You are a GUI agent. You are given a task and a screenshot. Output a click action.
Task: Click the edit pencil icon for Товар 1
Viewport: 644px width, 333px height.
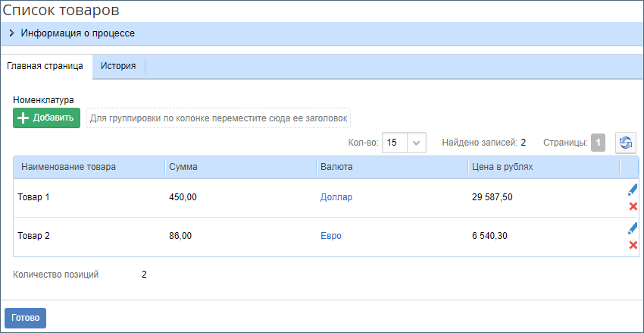tap(633, 190)
